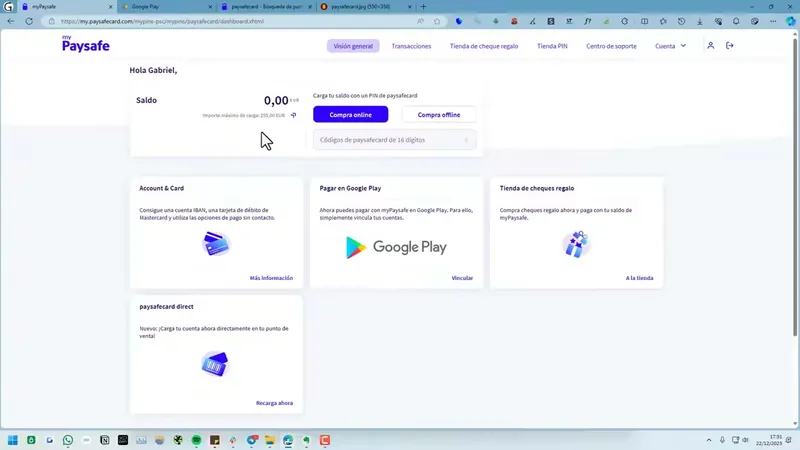This screenshot has height=450, width=800.
Task: Open browser favorites list icon
Action: click(663, 21)
